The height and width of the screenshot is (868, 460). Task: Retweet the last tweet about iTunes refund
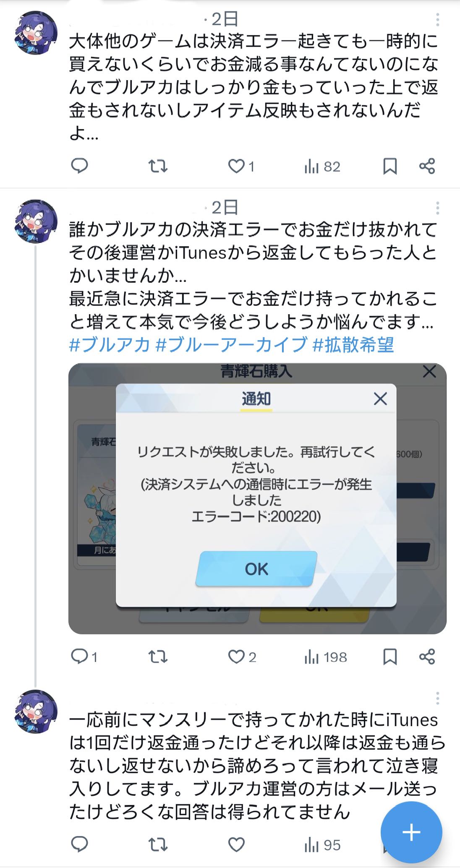[x=158, y=845]
